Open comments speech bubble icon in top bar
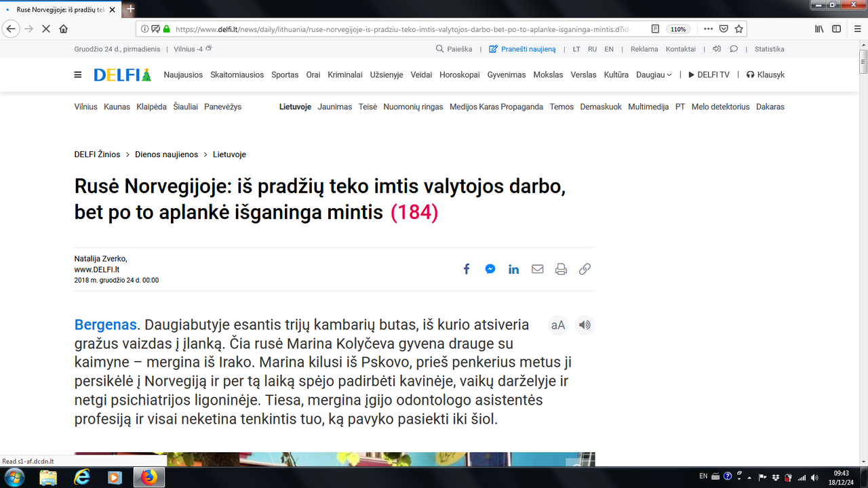868x488 pixels. [734, 49]
